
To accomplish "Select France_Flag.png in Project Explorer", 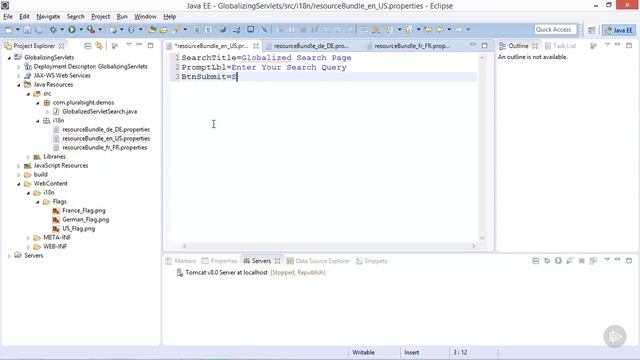I will [84, 211].
